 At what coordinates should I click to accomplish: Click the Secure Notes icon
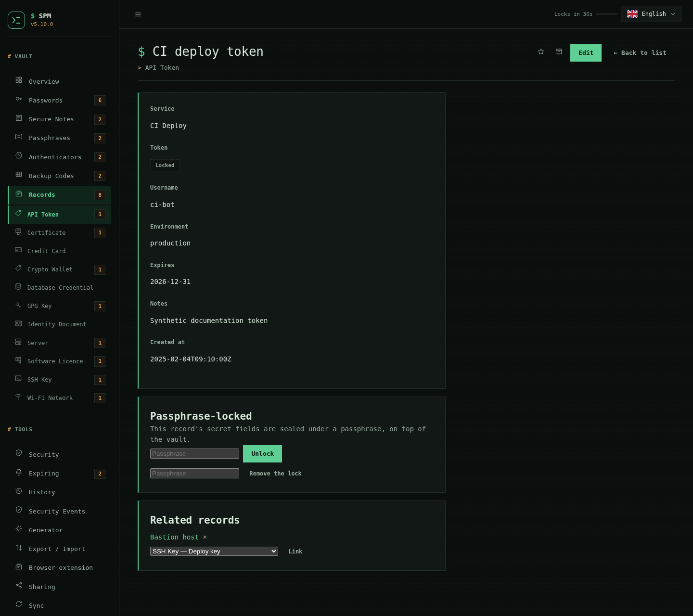coord(19,118)
